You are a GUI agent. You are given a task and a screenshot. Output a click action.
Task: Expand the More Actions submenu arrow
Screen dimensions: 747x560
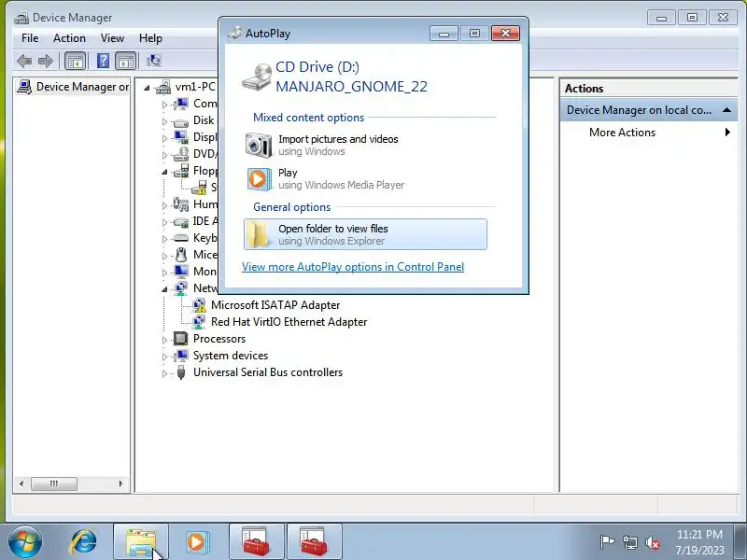(727, 133)
